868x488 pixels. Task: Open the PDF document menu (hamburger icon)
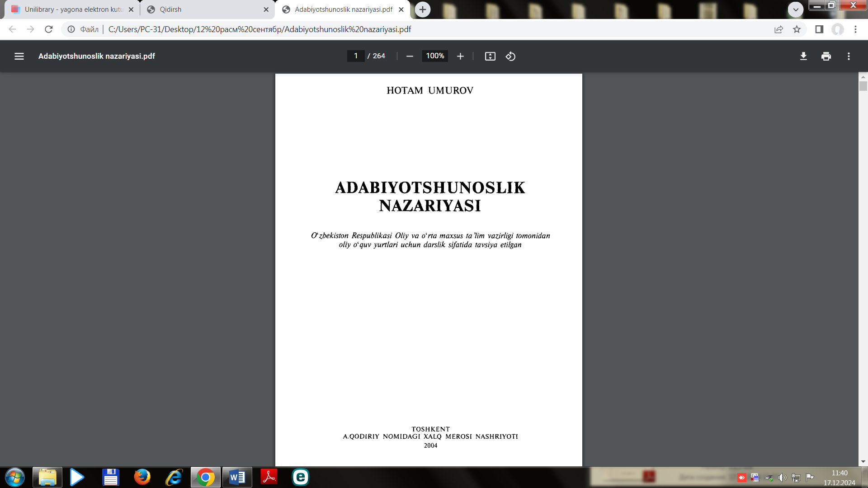[19, 56]
